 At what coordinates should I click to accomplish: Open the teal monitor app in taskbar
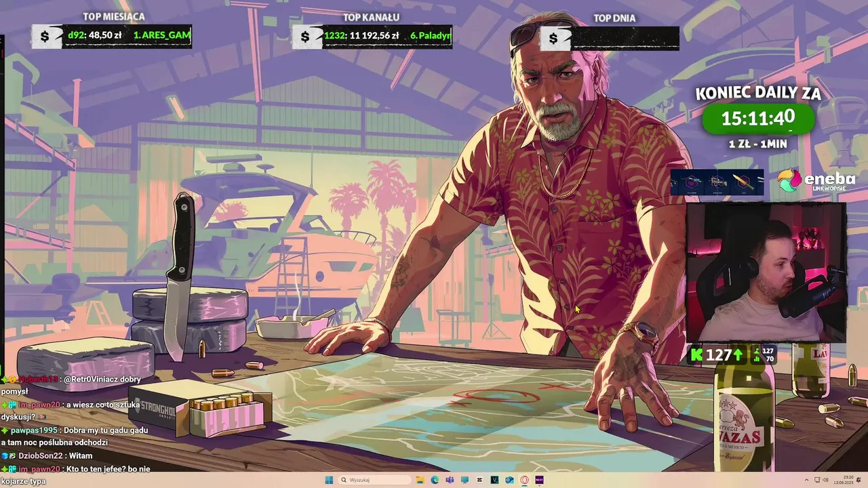[465, 480]
